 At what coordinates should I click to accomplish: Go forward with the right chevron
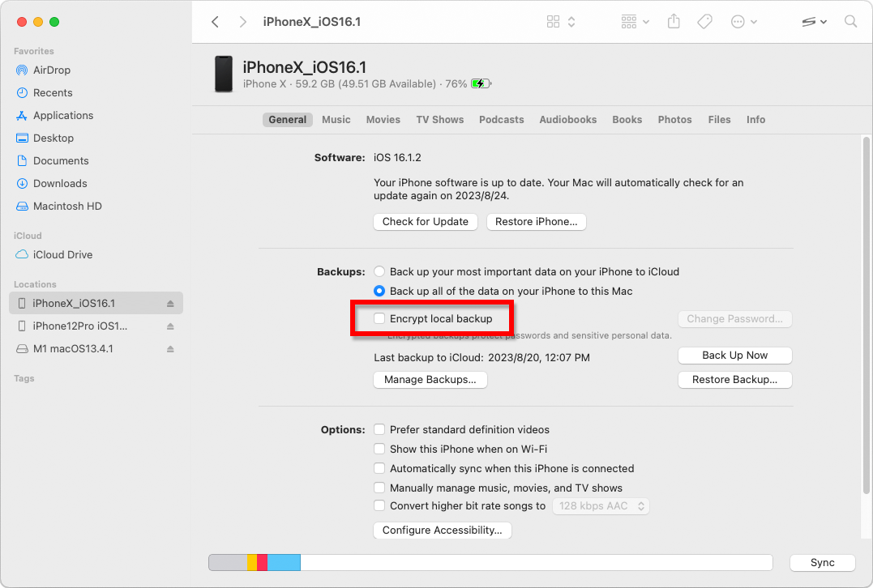tap(242, 22)
